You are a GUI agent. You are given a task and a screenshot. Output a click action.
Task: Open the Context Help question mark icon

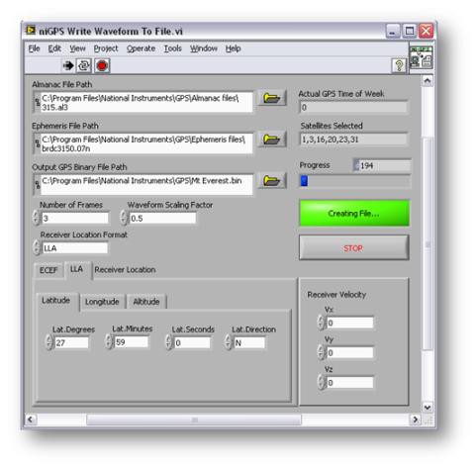tap(399, 65)
